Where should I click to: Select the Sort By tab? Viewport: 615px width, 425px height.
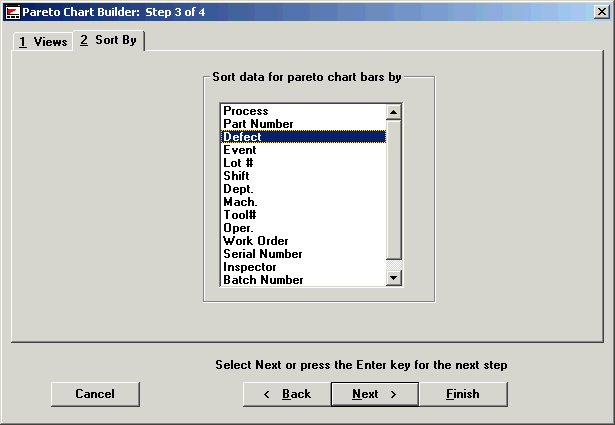[x=109, y=41]
